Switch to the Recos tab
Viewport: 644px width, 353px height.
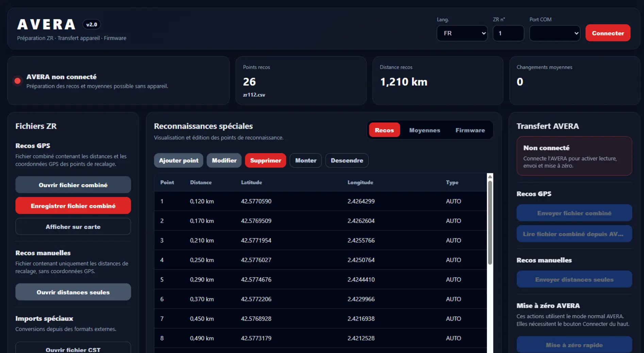coord(384,130)
